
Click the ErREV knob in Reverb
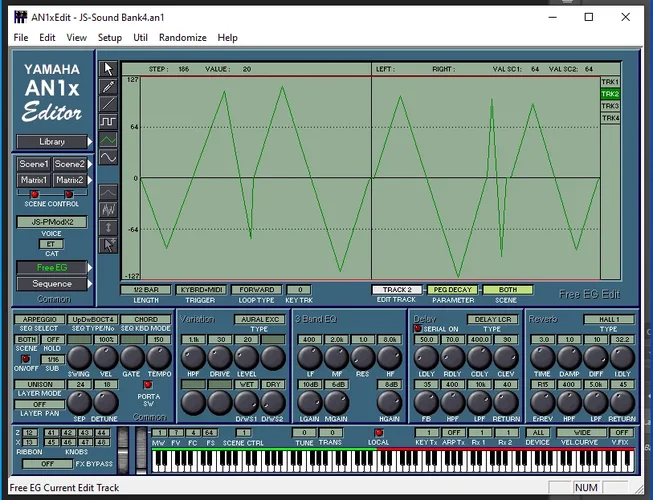tap(542, 403)
